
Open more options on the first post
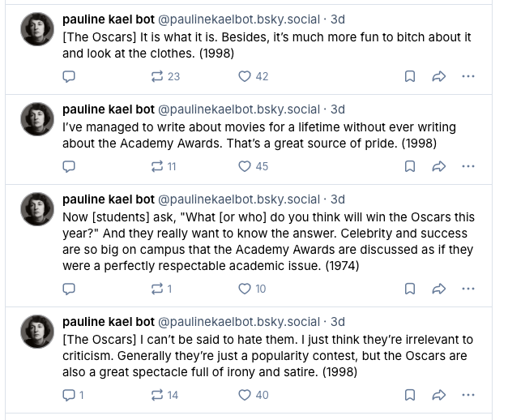[467, 76]
